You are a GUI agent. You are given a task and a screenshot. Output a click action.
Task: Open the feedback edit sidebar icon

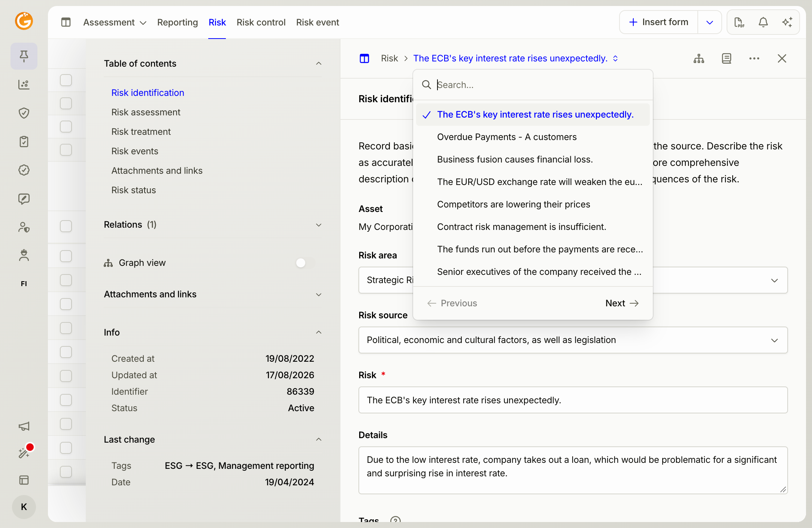24,198
